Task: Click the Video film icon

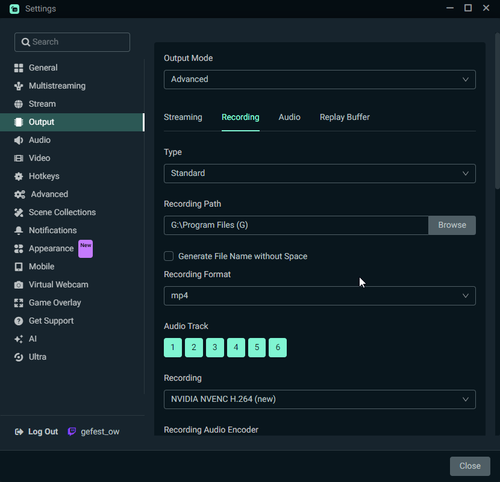Action: 19,158
